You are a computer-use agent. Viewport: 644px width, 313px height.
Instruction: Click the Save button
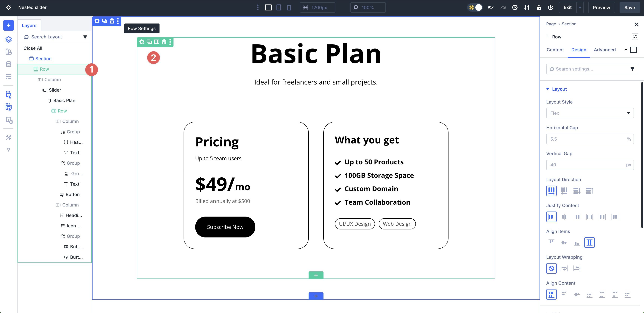629,7
